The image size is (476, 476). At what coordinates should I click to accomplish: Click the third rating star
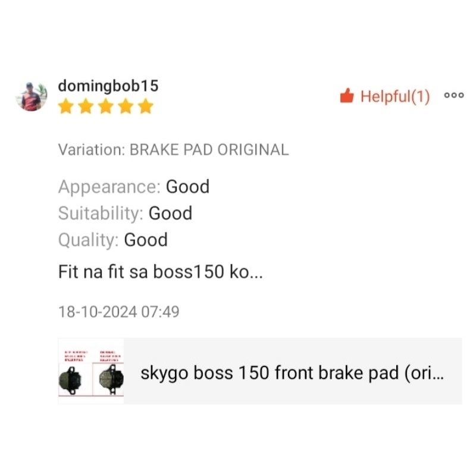pos(106,107)
